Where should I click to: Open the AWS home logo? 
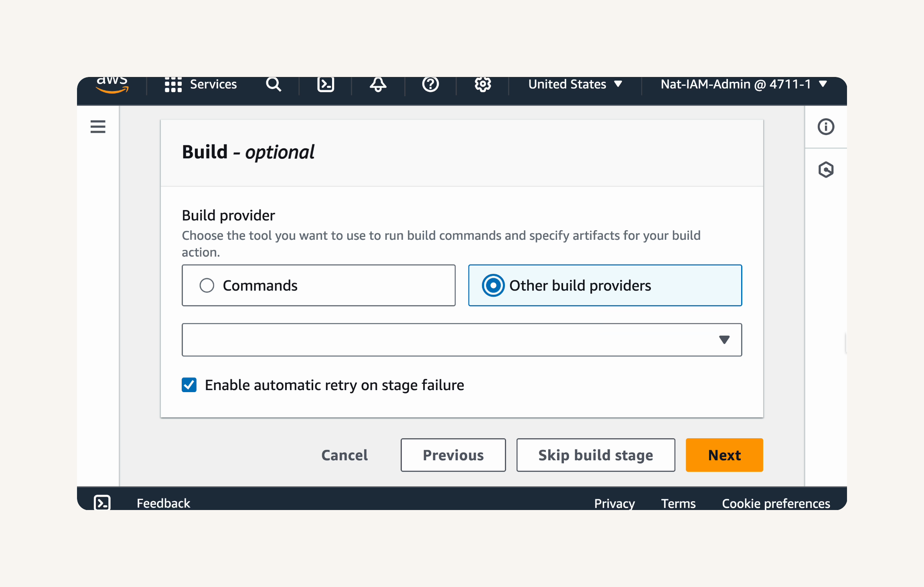(112, 85)
